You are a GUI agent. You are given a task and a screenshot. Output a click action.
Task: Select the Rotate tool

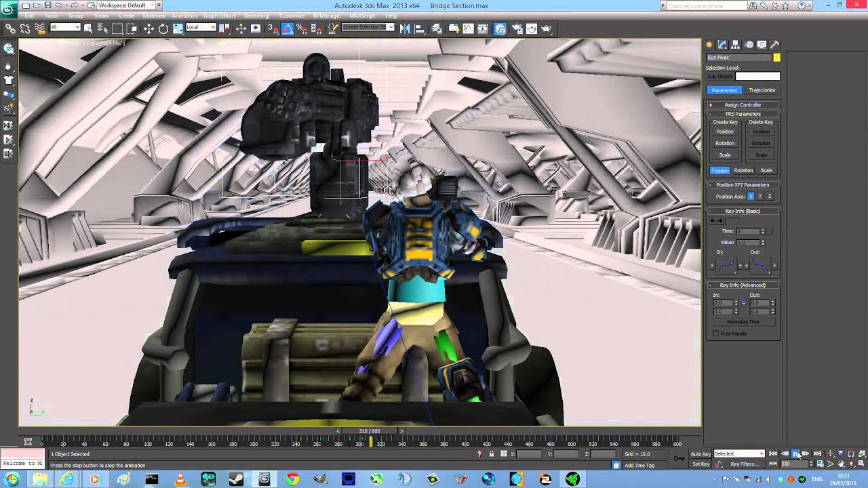(x=163, y=28)
